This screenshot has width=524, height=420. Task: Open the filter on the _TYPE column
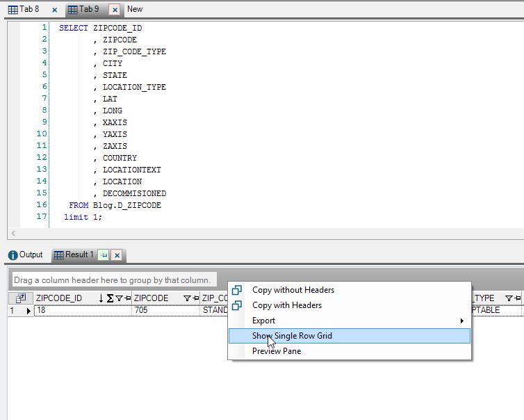tap(509, 298)
